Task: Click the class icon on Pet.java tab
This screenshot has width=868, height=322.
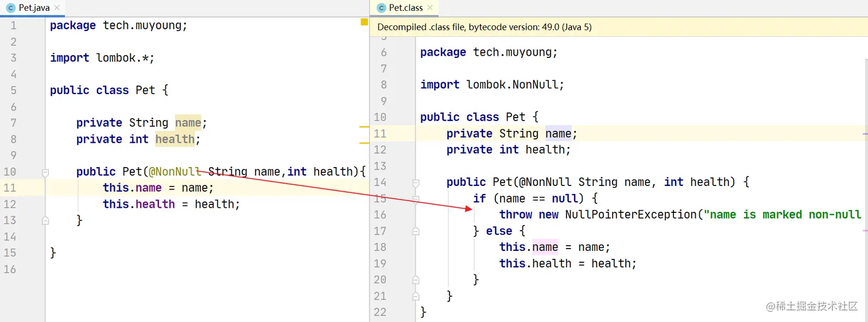Action: 10,8
